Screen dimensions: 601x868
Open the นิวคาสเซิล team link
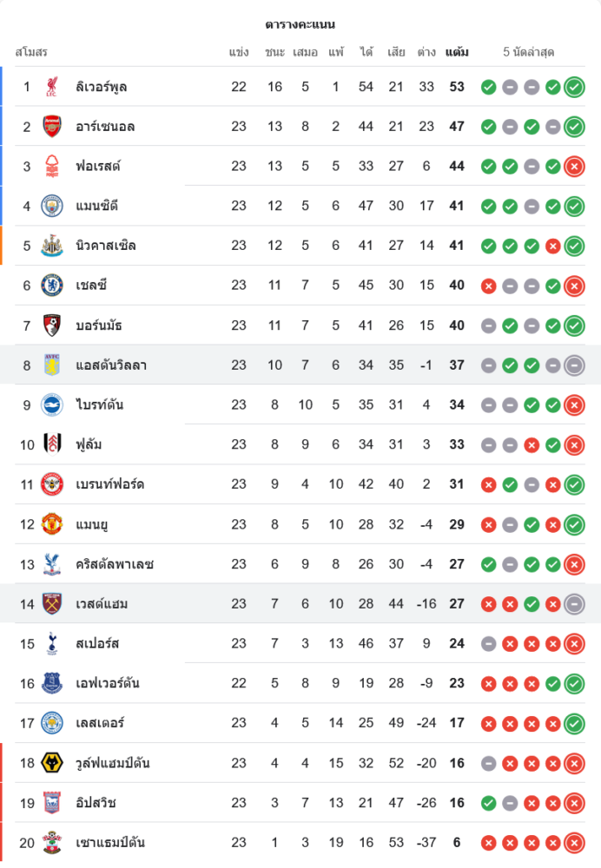(106, 246)
